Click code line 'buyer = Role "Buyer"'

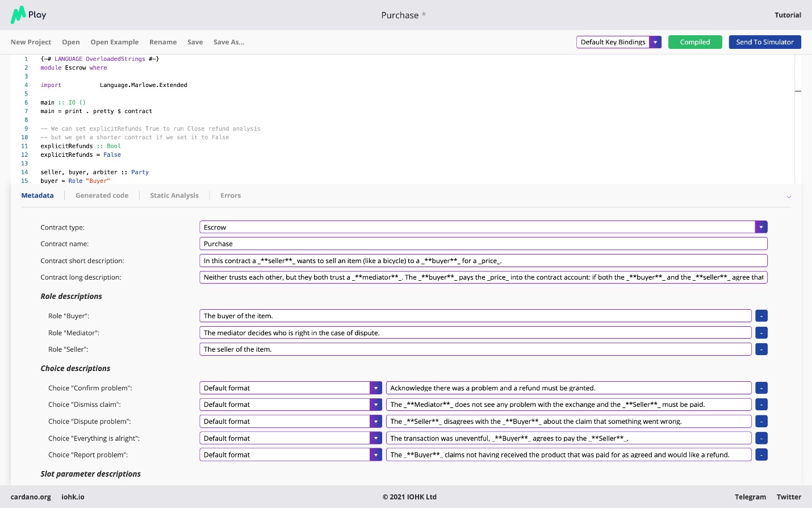tap(76, 181)
